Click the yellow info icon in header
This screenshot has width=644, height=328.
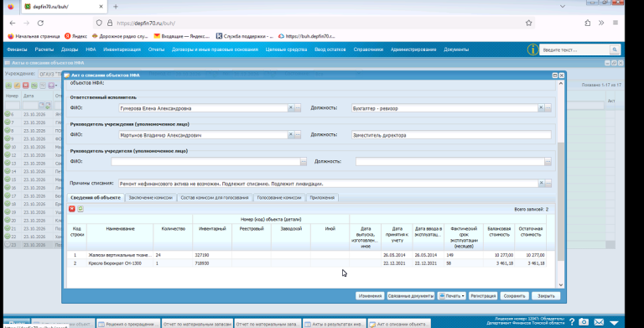click(x=532, y=49)
